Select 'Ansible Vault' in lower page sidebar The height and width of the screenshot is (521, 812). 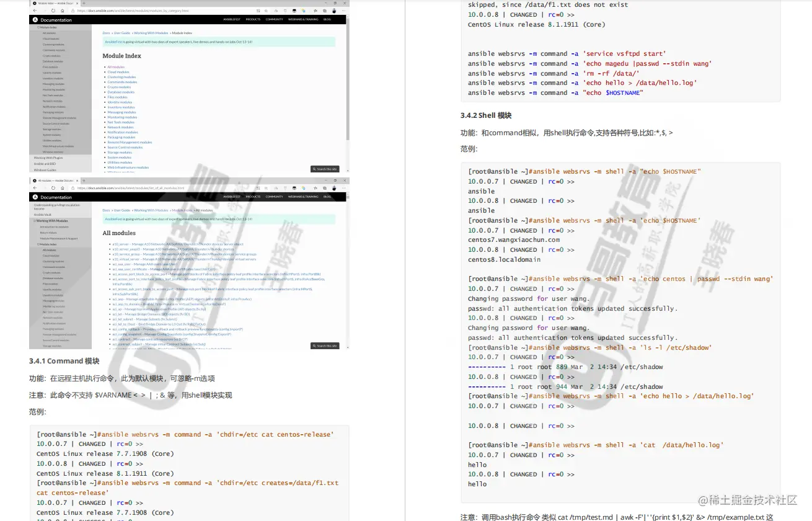pos(43,215)
